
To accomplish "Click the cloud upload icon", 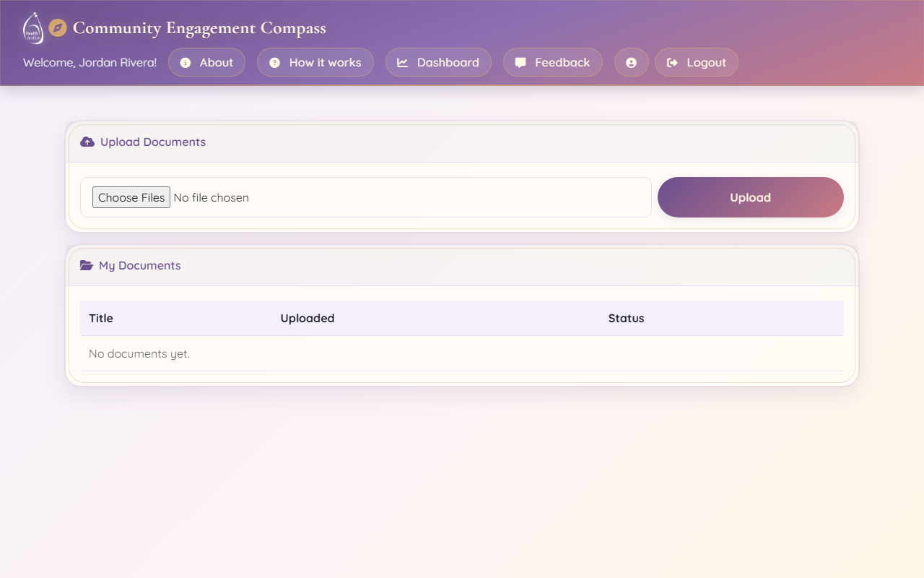I will (87, 142).
